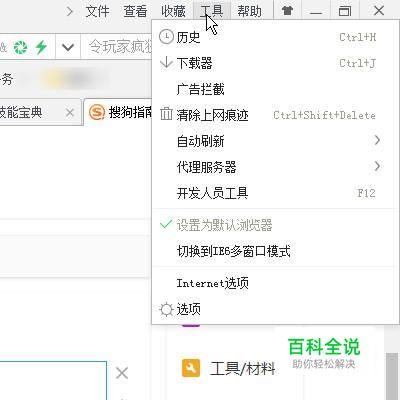Image resolution: width=400 pixels, height=400 pixels.
Task: Switch to the 技能宝典 tab
Action: click(x=40, y=113)
